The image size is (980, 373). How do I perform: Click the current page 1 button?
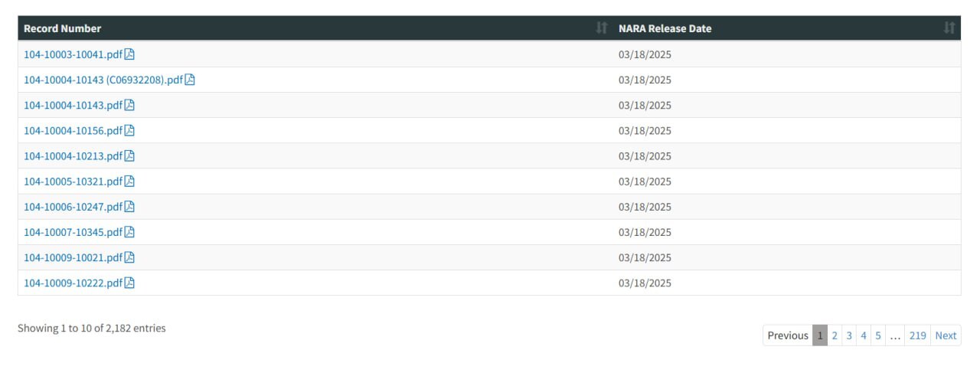point(820,335)
